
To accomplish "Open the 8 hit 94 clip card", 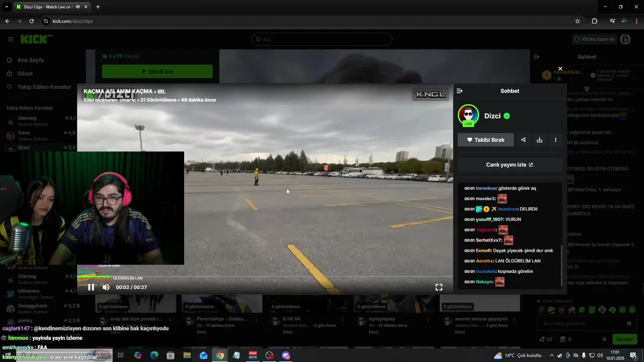I will [x=307, y=314].
